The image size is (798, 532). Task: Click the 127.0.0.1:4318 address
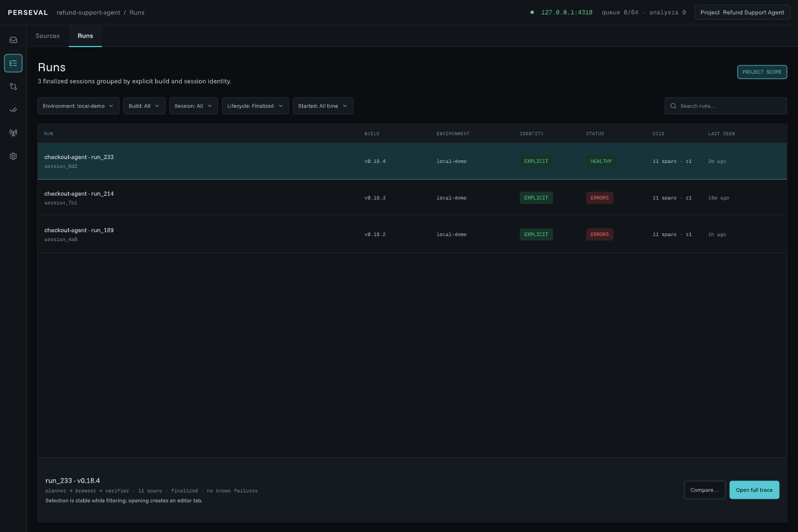click(x=567, y=12)
